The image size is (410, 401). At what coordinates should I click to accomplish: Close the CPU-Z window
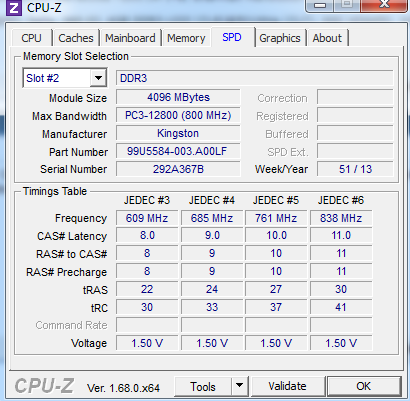point(384,5)
